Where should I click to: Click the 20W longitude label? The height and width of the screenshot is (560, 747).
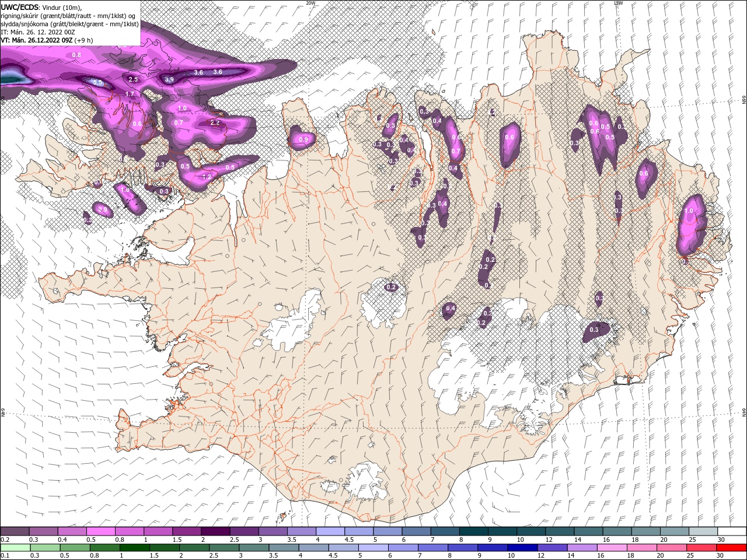pyautogui.click(x=310, y=3)
